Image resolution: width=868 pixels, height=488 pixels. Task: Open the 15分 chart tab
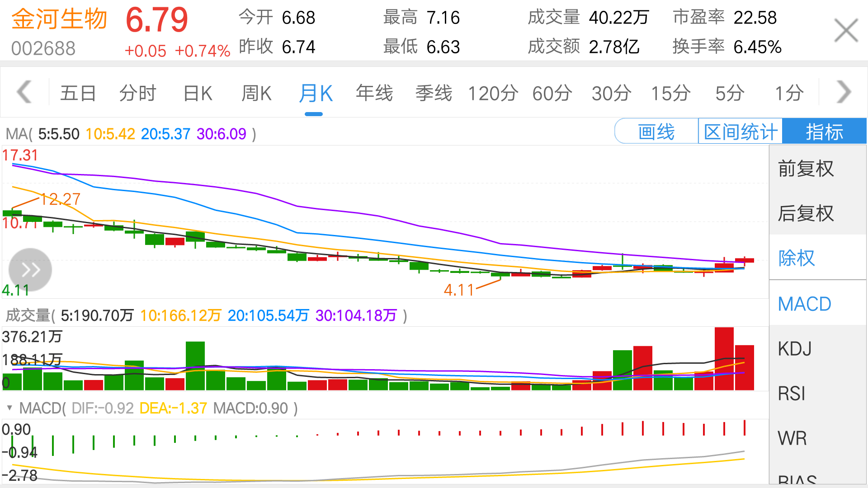[670, 94]
